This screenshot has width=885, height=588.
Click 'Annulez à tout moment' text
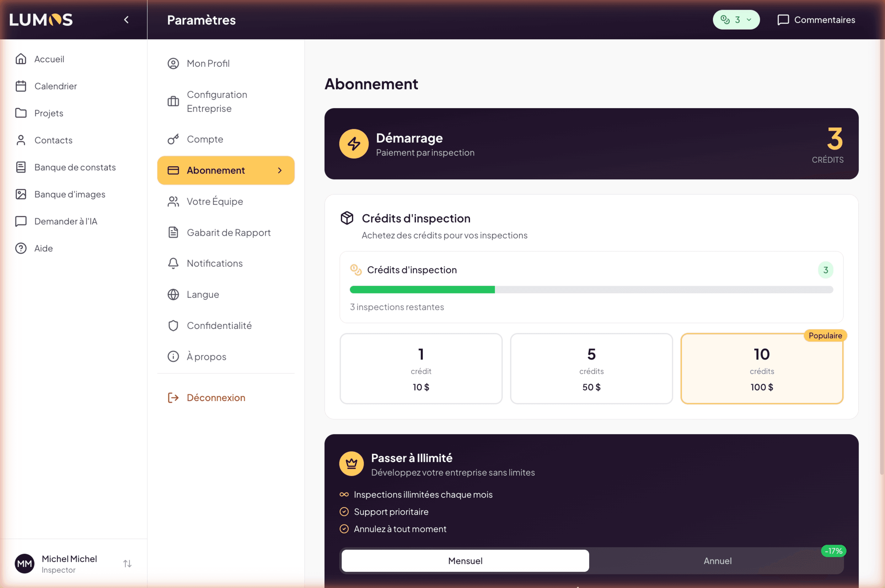400,529
